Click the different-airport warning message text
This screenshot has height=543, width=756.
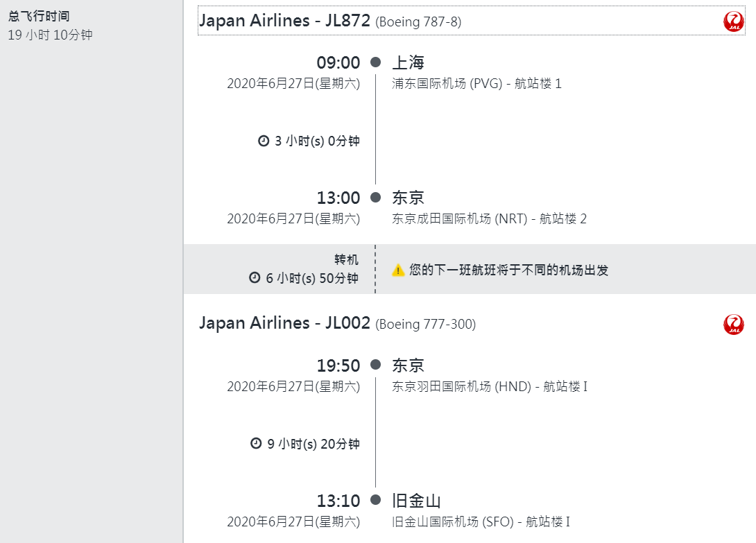(x=508, y=270)
